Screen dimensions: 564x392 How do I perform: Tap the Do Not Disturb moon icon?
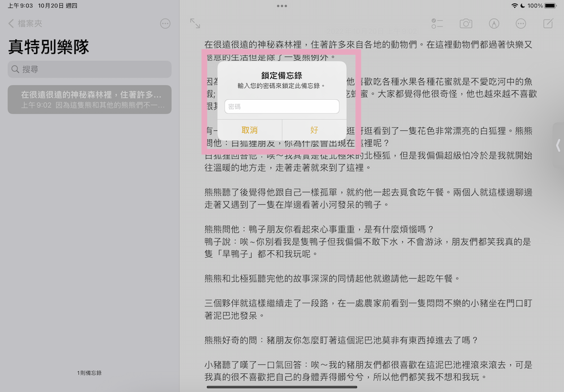pyautogui.click(x=523, y=6)
